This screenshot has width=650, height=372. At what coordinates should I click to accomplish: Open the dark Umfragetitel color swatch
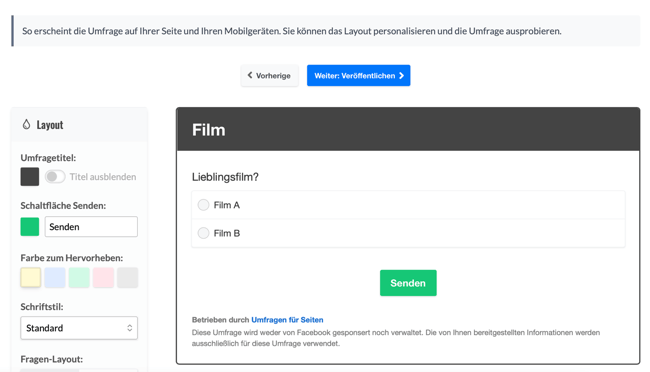(30, 177)
